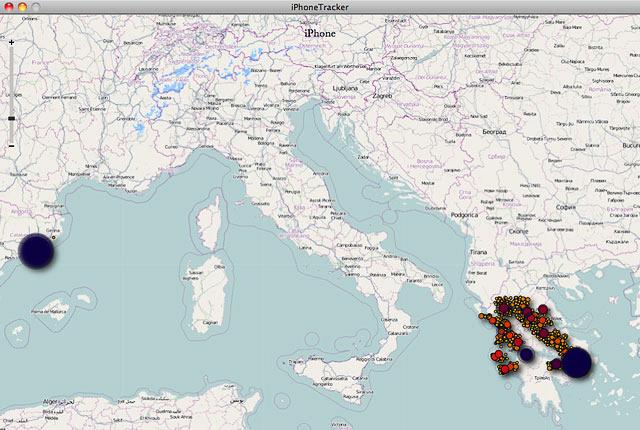The image size is (640, 430).
Task: Click the Campobasso map label
Action: [349, 245]
